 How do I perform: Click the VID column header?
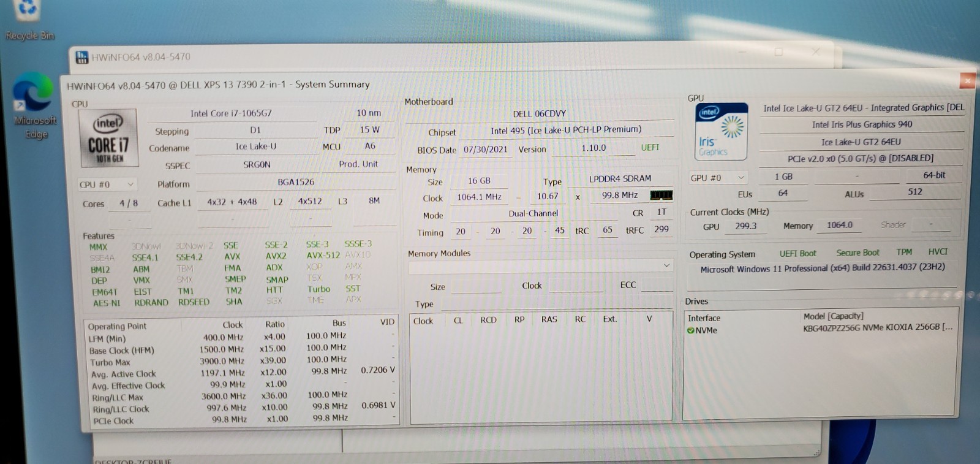[387, 322]
